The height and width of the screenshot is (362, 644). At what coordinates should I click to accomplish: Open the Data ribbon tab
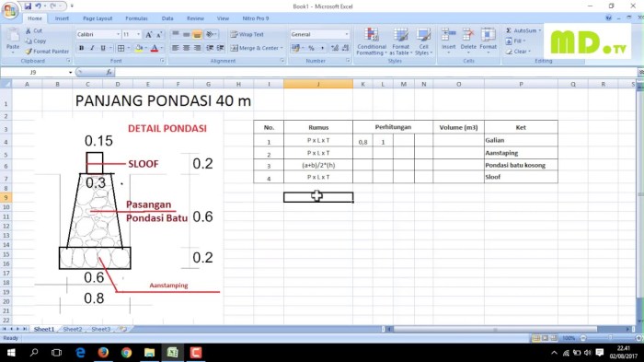tap(167, 18)
